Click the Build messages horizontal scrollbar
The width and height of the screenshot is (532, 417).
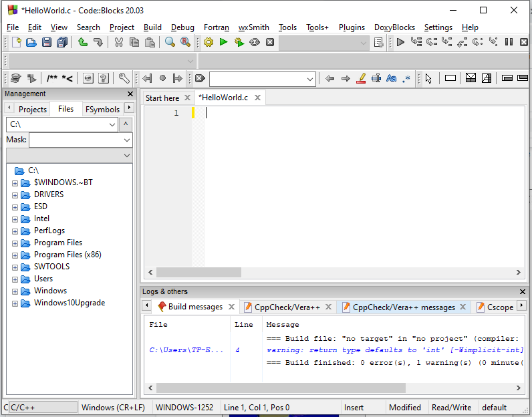[281, 388]
